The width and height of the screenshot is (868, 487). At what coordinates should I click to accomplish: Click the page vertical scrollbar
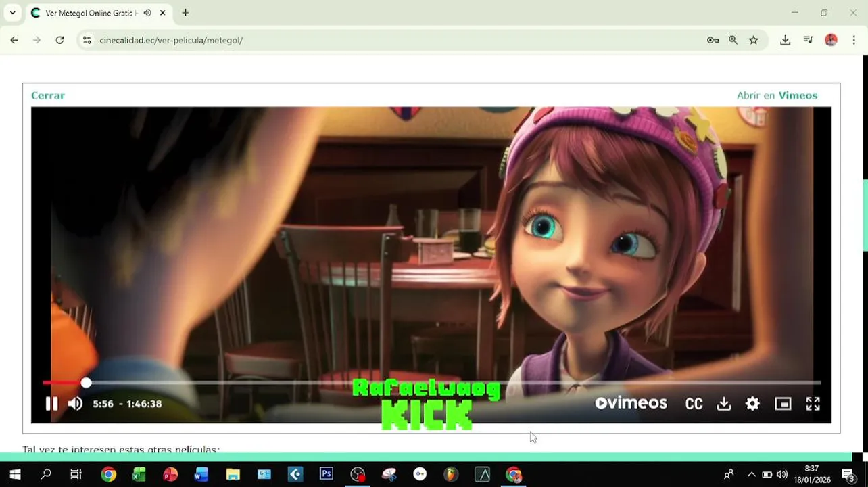click(865, 215)
